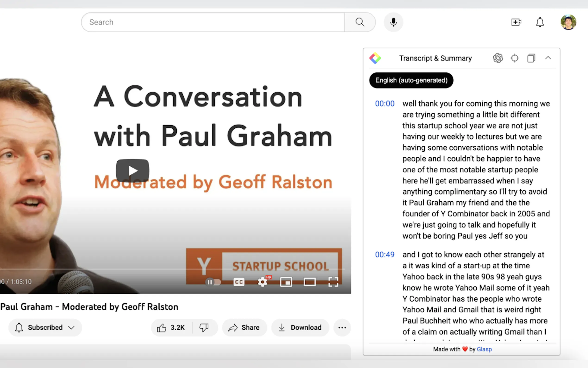Open the more actions ellipsis menu
The height and width of the screenshot is (368, 588).
pyautogui.click(x=342, y=328)
